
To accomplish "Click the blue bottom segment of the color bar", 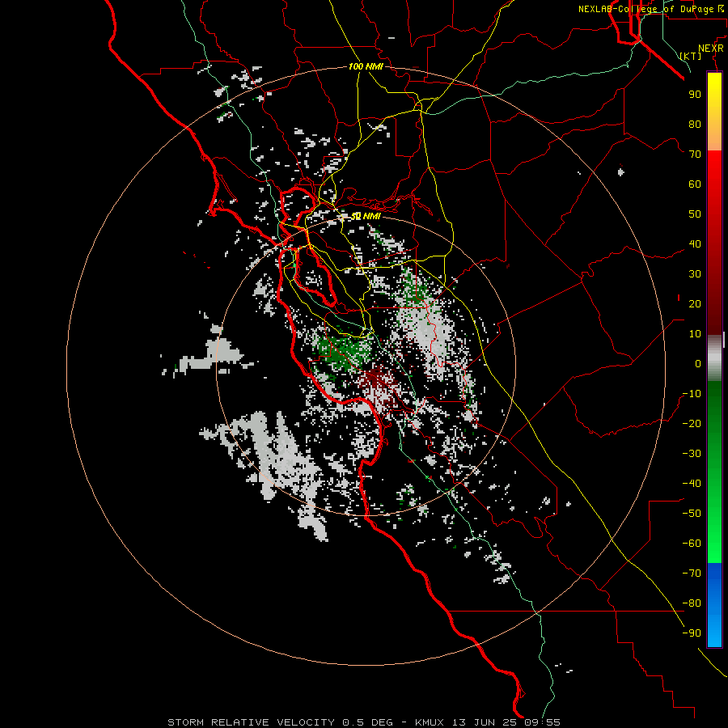I will pos(714,605).
